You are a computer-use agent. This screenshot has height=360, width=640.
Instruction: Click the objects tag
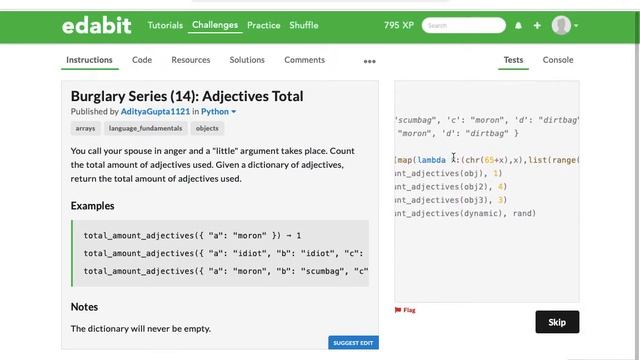click(207, 128)
